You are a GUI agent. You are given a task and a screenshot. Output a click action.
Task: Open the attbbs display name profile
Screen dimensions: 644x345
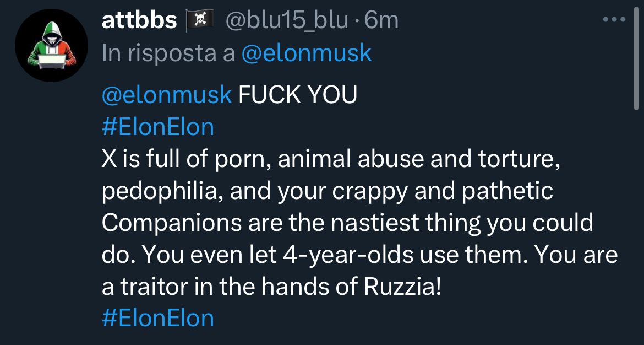tap(139, 21)
